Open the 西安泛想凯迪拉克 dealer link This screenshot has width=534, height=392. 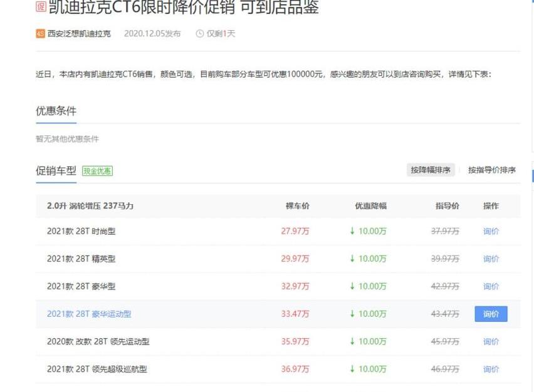79,33
